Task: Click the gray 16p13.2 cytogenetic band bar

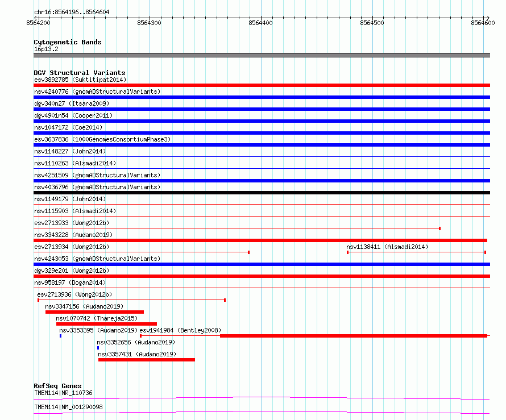Action: click(262, 55)
